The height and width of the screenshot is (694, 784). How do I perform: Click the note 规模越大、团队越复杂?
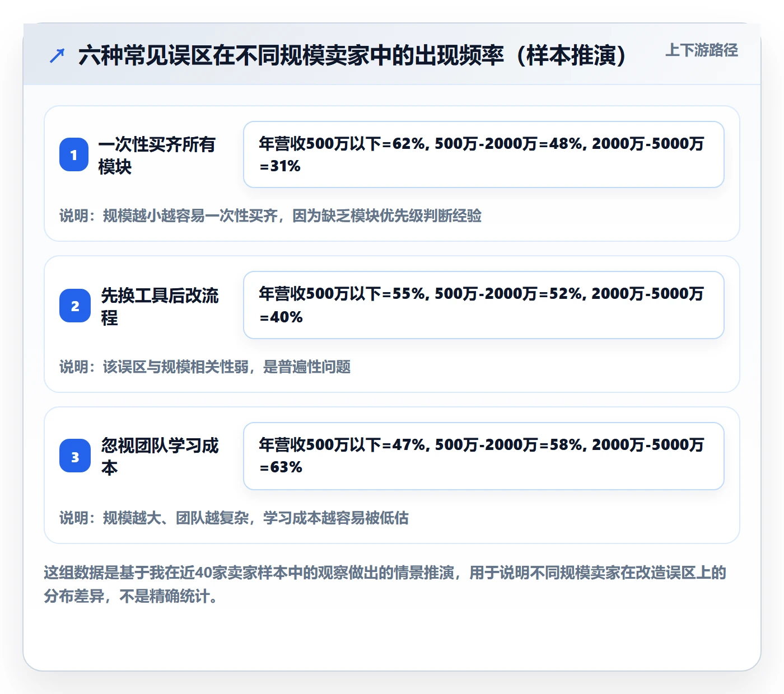coord(234,518)
